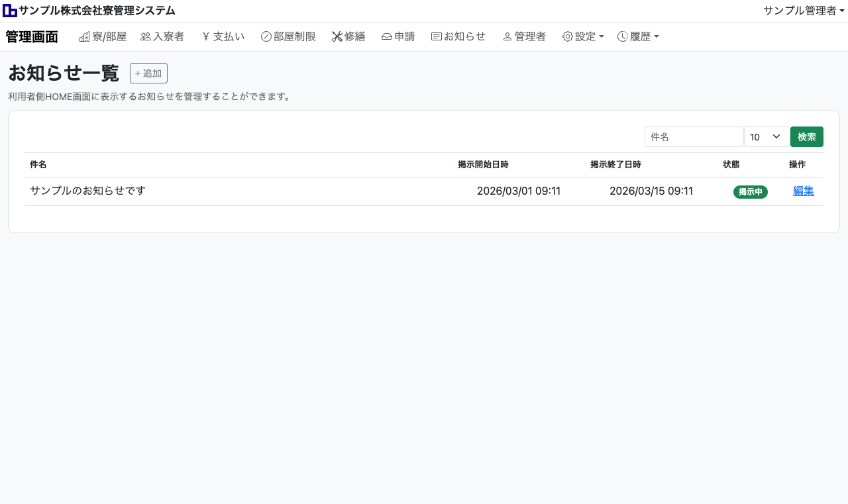Expand the 設定 dropdown caret
This screenshot has height=504, width=848.
(602, 37)
